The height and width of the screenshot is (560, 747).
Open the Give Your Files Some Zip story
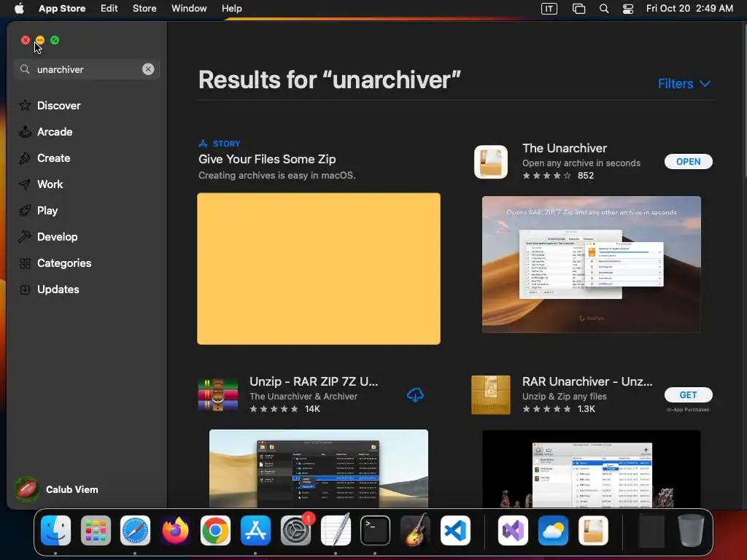click(267, 159)
